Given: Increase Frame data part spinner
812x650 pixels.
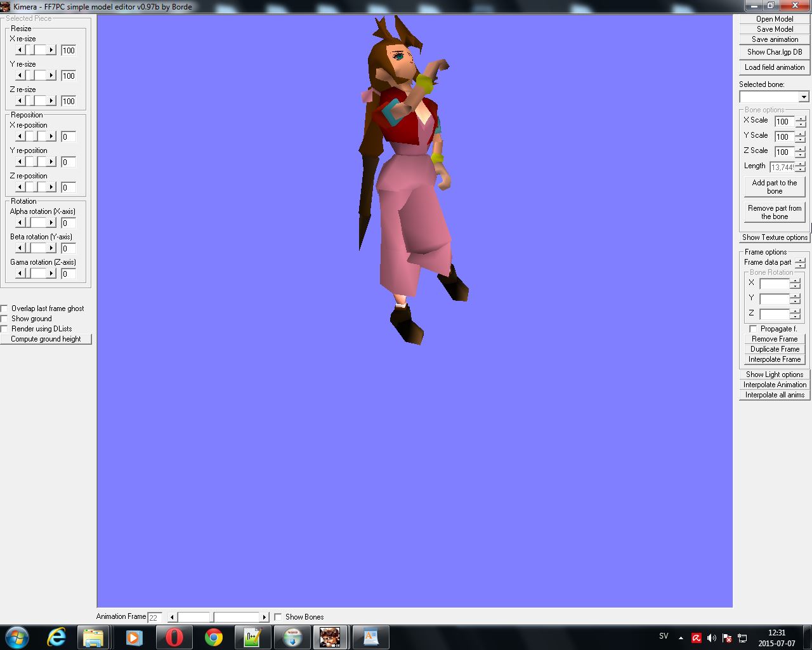Looking at the screenshot, I should (x=801, y=260).
